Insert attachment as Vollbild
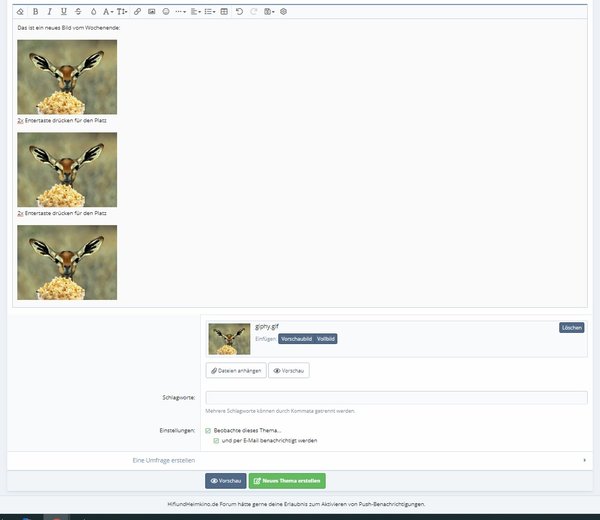 326,339
